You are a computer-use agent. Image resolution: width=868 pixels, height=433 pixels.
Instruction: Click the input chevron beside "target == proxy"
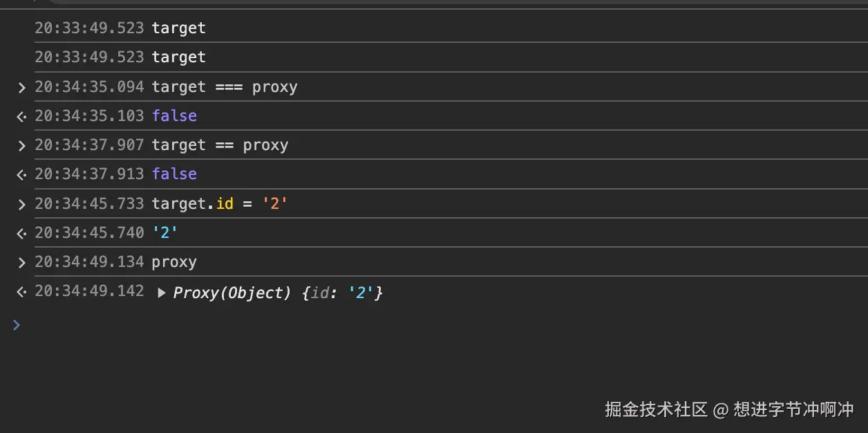tap(21, 145)
